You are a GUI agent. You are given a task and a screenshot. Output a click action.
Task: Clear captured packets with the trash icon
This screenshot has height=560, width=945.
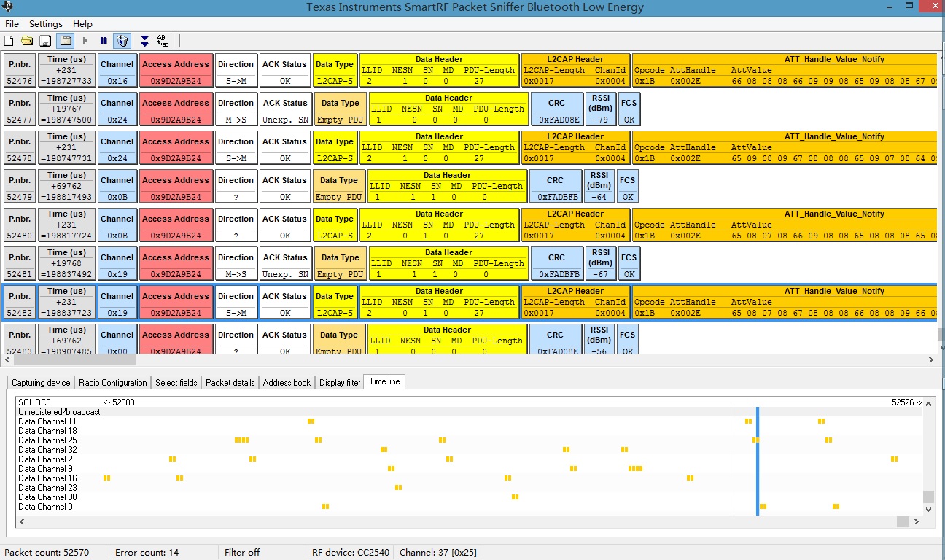122,41
